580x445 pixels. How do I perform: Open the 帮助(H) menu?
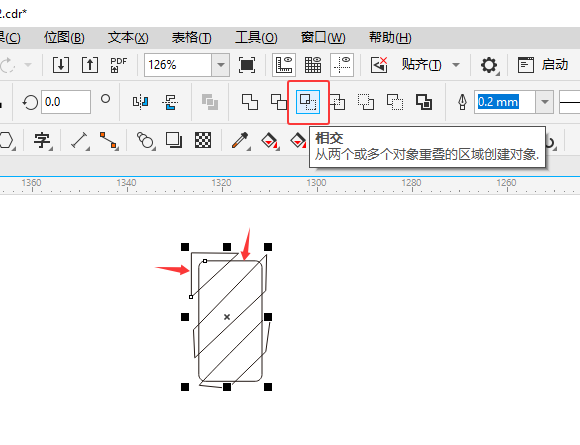click(x=390, y=37)
